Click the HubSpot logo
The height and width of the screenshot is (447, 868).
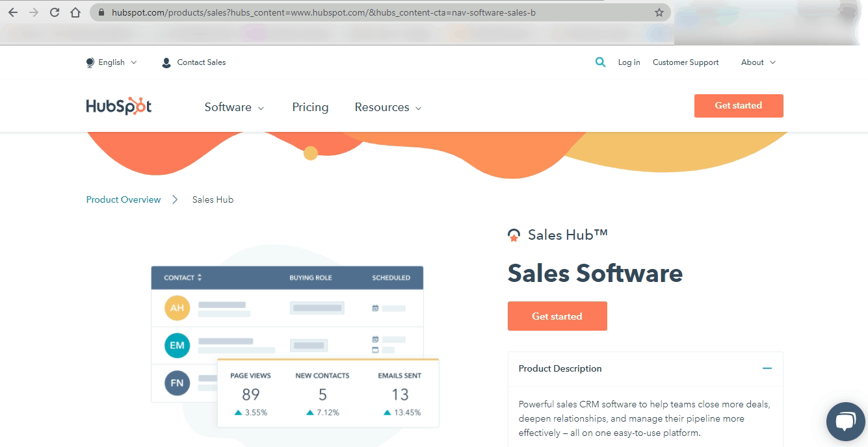(118, 105)
